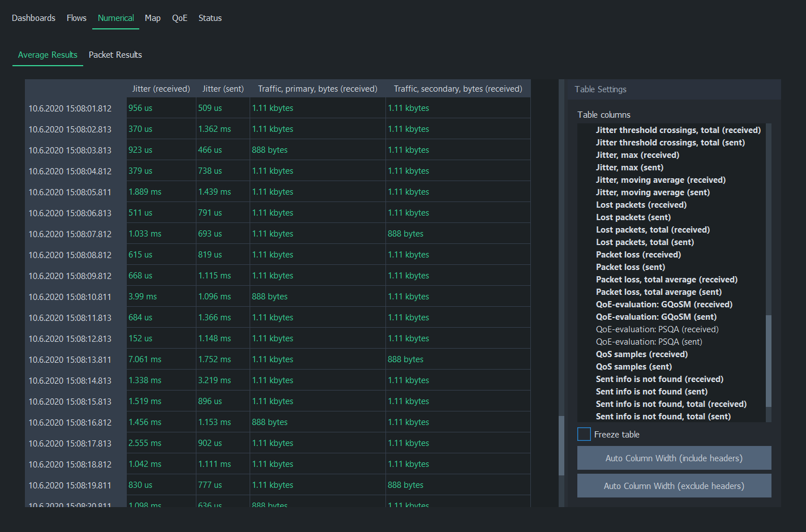The height and width of the screenshot is (532, 806).
Task: Click timestamp 10.6.2020 15:08:13.811 row
Action: (x=70, y=359)
